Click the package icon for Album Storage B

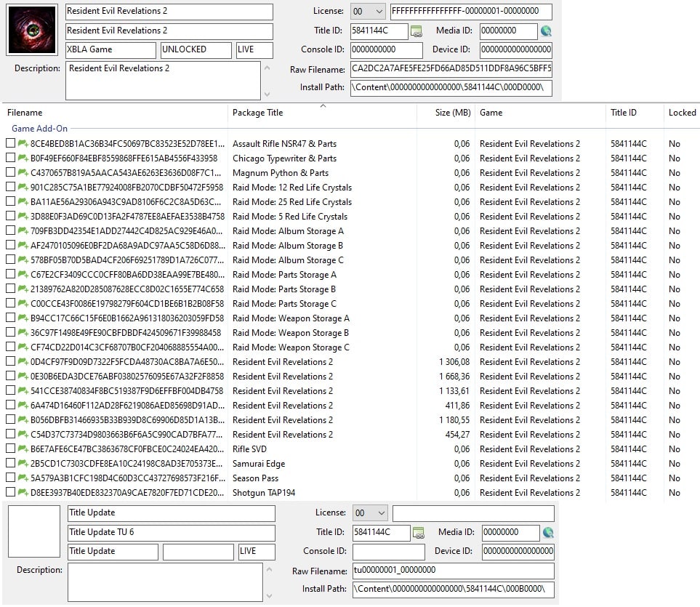(23, 245)
